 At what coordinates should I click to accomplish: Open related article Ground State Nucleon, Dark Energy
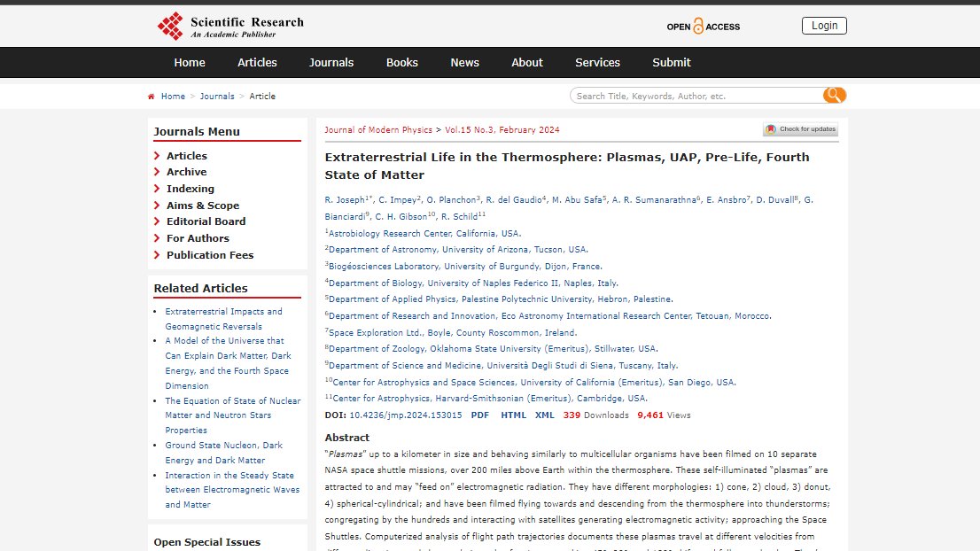pyautogui.click(x=224, y=453)
